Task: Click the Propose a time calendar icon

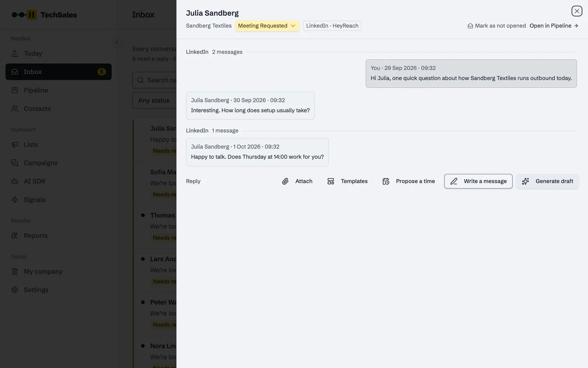Action: click(x=386, y=181)
